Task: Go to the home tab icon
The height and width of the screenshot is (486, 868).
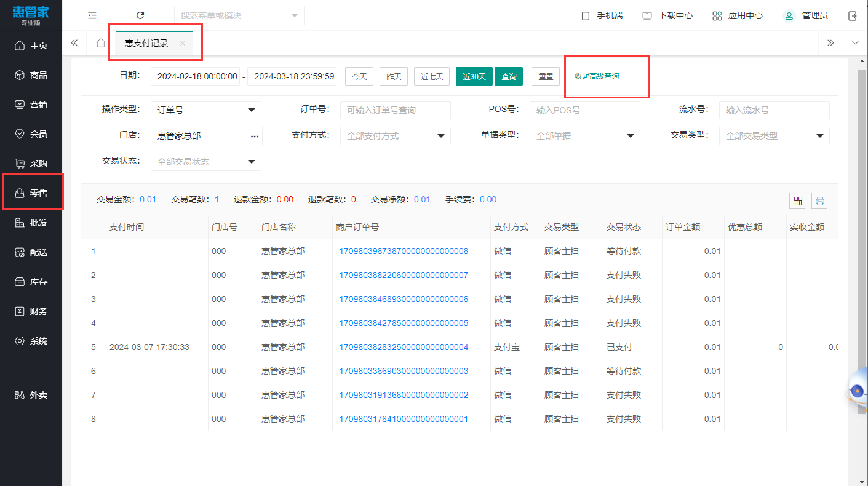Action: click(101, 43)
